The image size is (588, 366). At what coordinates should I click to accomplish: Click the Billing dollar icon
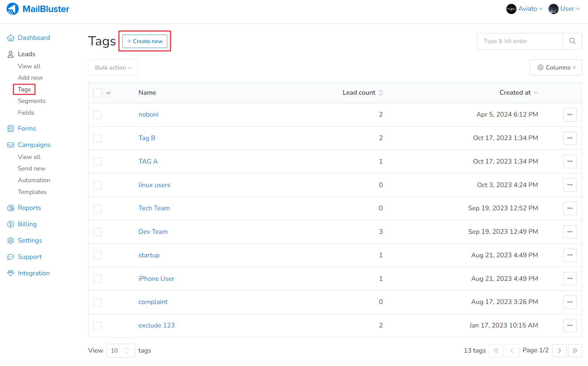(x=11, y=224)
